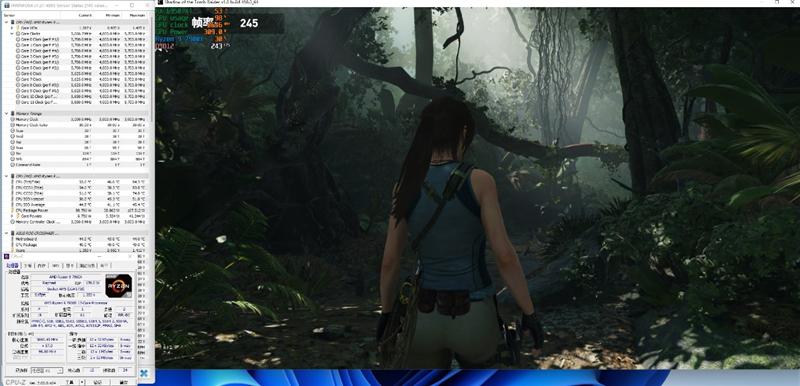Click the HWiNFO app icon in title bar
The height and width of the screenshot is (386, 800).
(7, 6)
